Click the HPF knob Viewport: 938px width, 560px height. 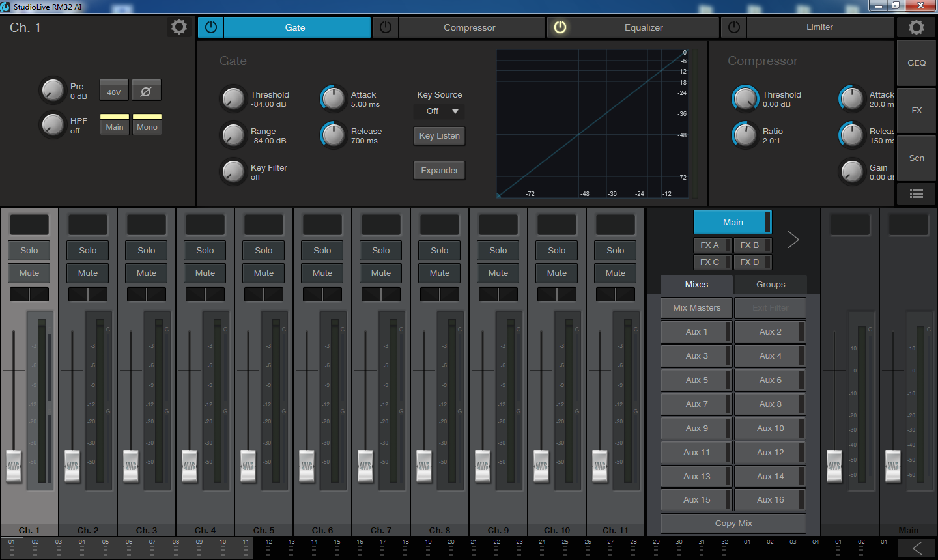[x=52, y=125]
